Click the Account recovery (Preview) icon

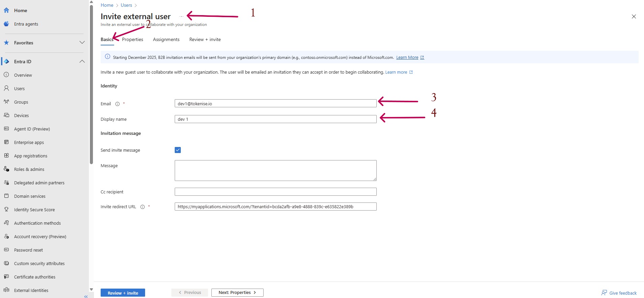[x=6, y=236]
